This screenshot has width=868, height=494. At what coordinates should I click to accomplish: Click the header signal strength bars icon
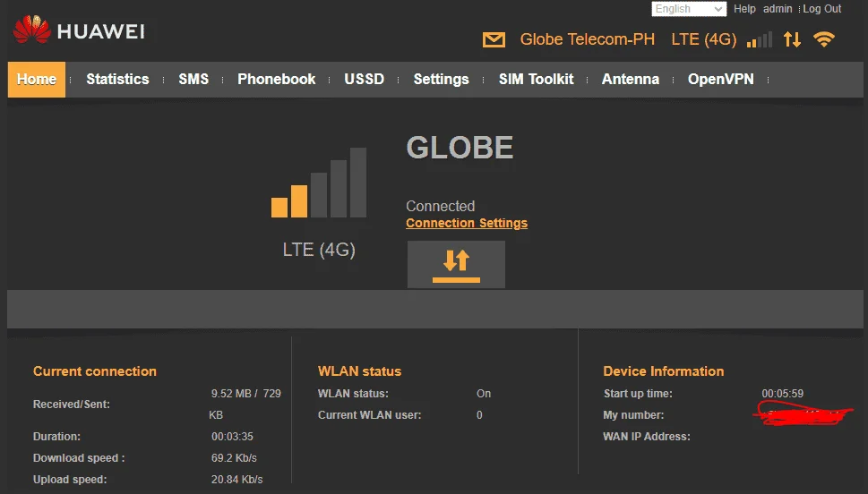759,40
